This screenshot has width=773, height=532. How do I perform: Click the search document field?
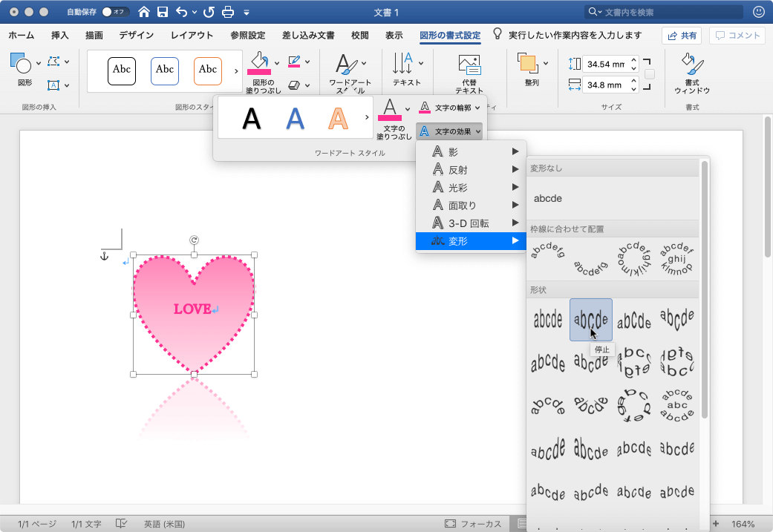664,13
